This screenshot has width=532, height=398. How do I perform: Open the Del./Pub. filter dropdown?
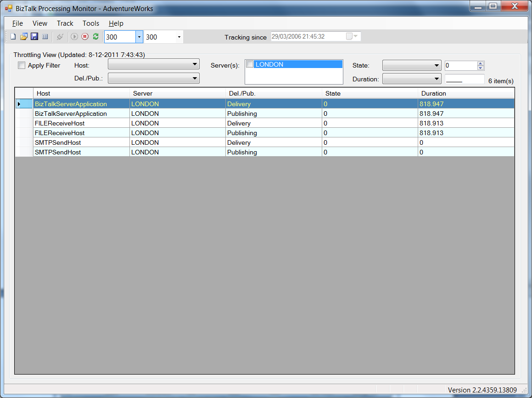point(195,79)
